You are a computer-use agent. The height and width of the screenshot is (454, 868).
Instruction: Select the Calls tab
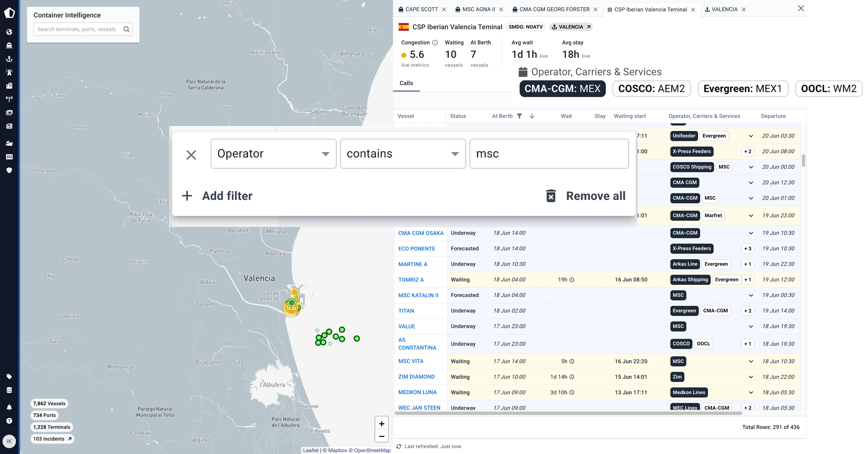pos(406,83)
